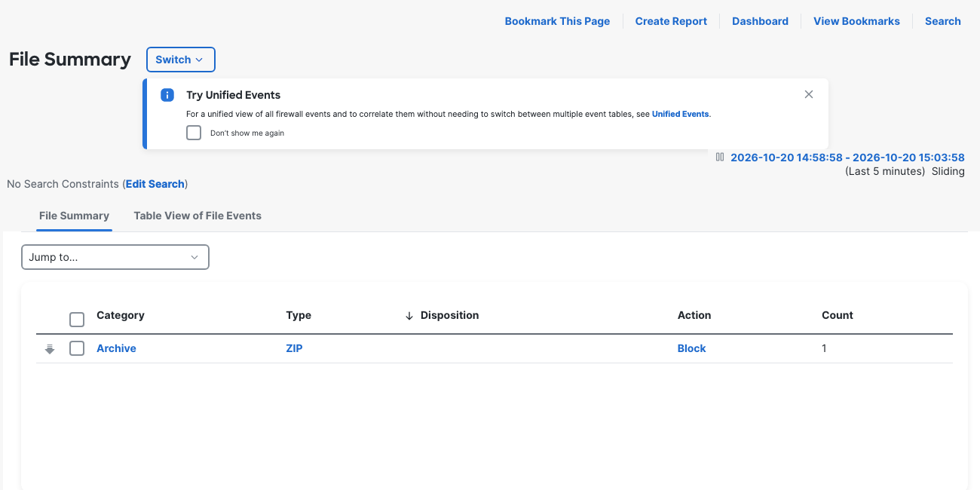
Task: Click Bookmark This Page link
Action: 557,21
